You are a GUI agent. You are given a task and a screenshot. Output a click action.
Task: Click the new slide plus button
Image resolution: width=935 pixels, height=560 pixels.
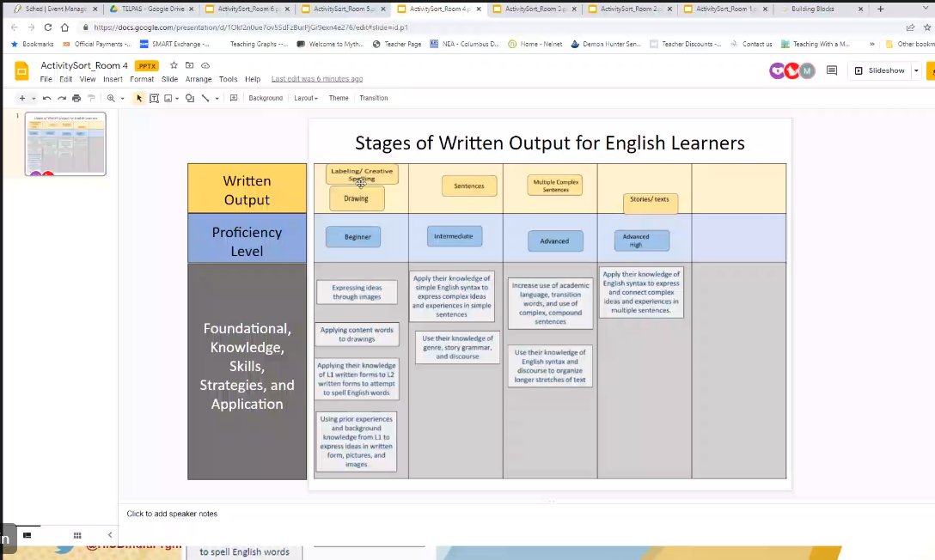pyautogui.click(x=22, y=98)
